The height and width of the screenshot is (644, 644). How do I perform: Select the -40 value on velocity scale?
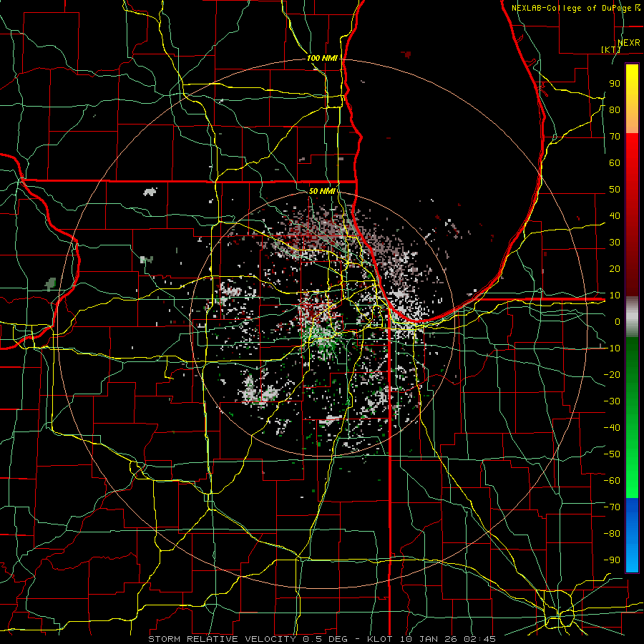tap(612, 428)
